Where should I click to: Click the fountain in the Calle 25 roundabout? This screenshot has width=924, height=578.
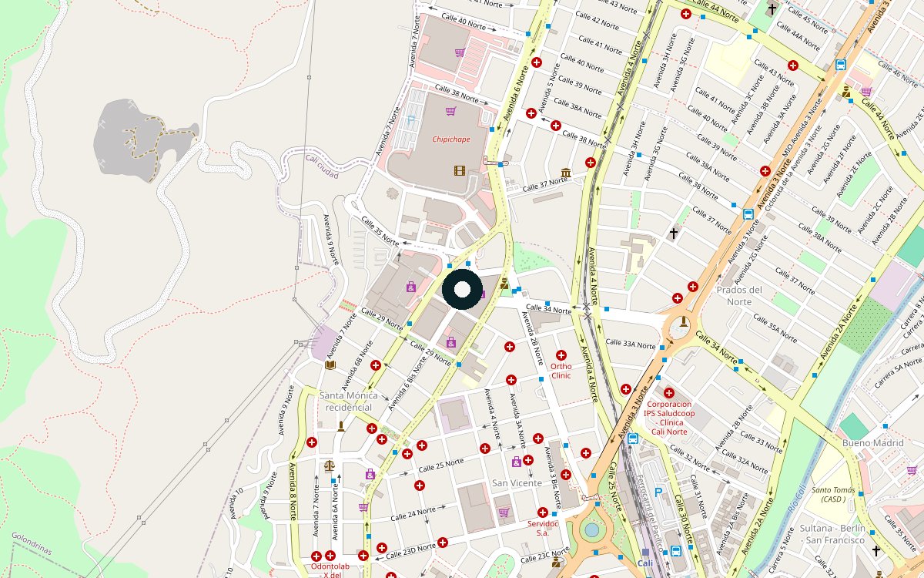[591, 530]
